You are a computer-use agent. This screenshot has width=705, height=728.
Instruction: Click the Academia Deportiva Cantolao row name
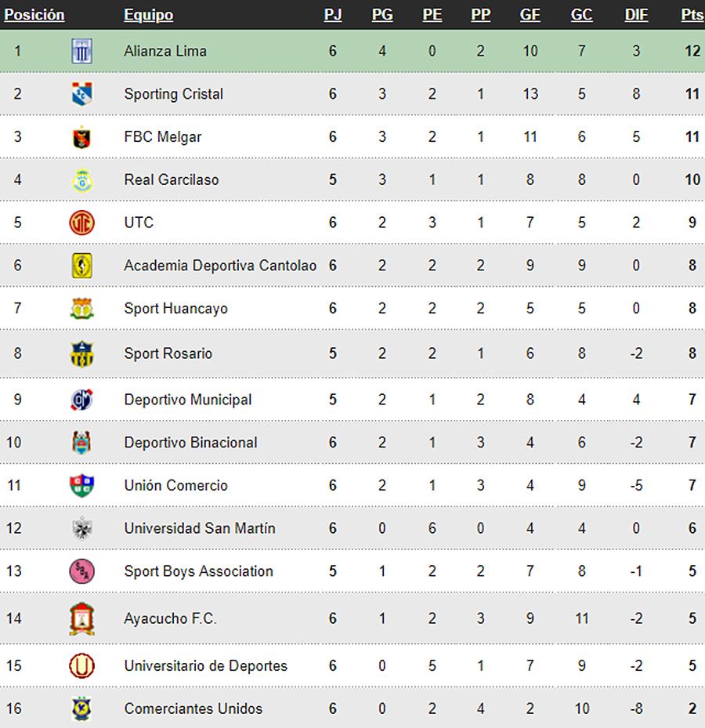220,266
